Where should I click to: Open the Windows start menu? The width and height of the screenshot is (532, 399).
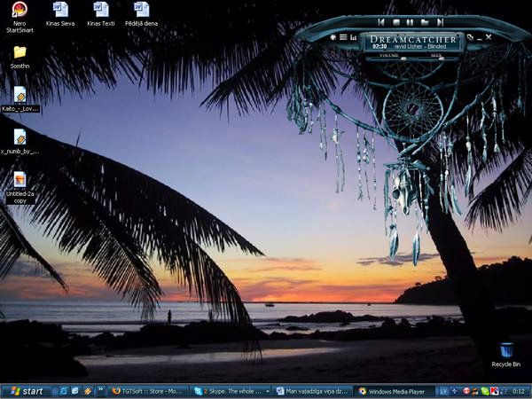click(27, 391)
